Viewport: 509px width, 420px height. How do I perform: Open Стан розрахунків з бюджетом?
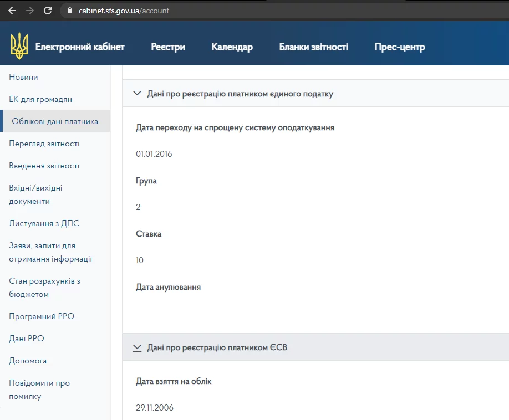(x=44, y=288)
